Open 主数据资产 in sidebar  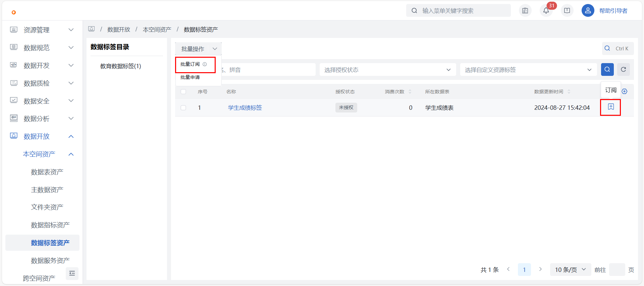(x=47, y=190)
